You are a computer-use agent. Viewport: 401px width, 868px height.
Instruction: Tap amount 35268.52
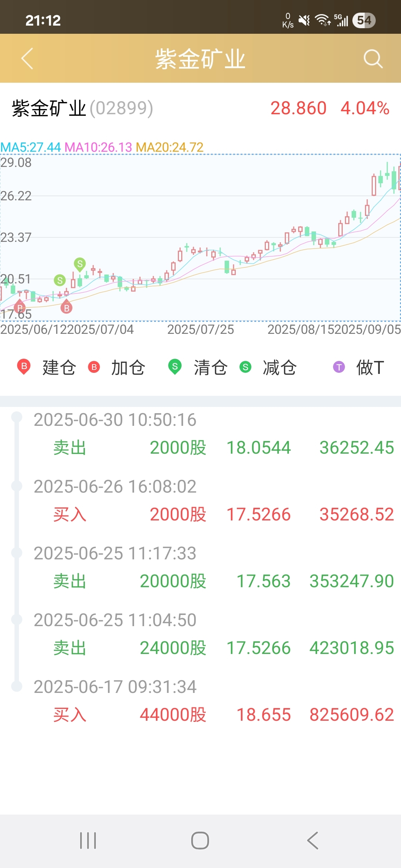(x=357, y=514)
